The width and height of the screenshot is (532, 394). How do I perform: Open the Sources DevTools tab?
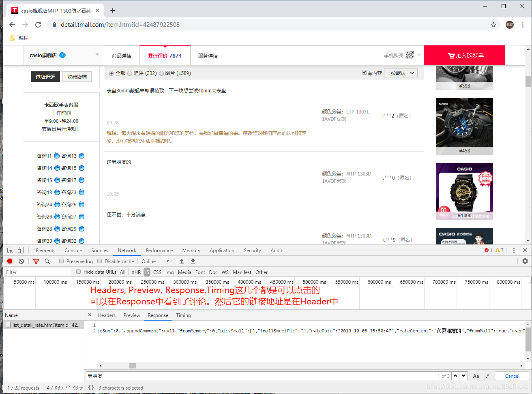click(x=100, y=251)
